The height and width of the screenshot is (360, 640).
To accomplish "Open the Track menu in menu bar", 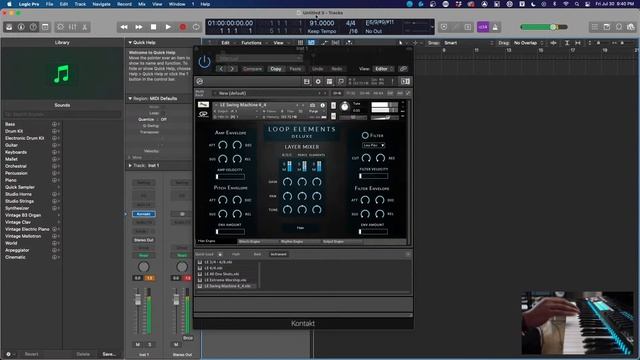I will coord(80,4).
